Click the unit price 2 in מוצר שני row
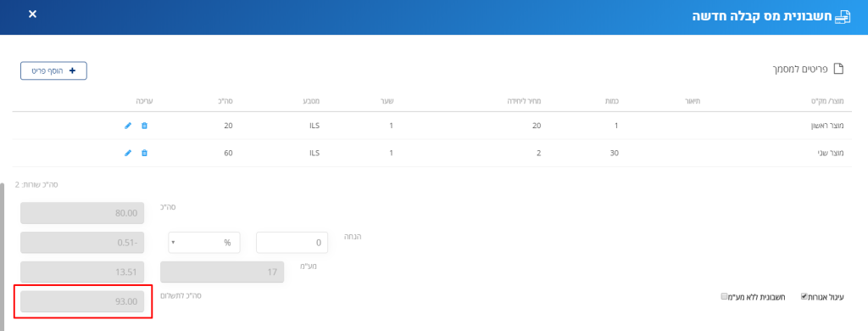Image resolution: width=868 pixels, height=331 pixels. click(538, 153)
